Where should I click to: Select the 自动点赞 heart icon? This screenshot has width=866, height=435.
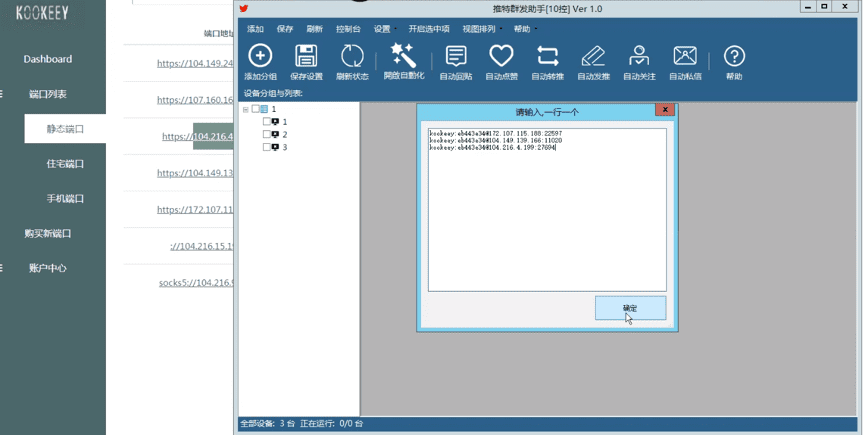[x=501, y=56]
